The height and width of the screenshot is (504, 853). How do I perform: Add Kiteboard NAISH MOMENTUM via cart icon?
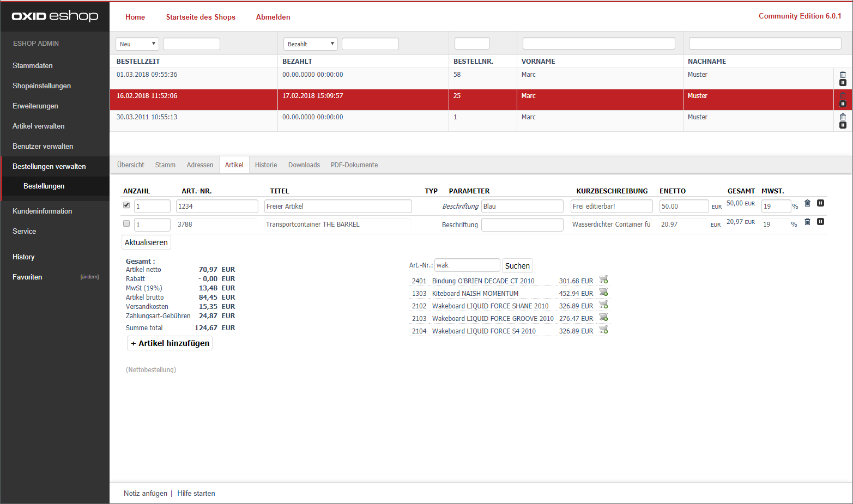coord(603,292)
